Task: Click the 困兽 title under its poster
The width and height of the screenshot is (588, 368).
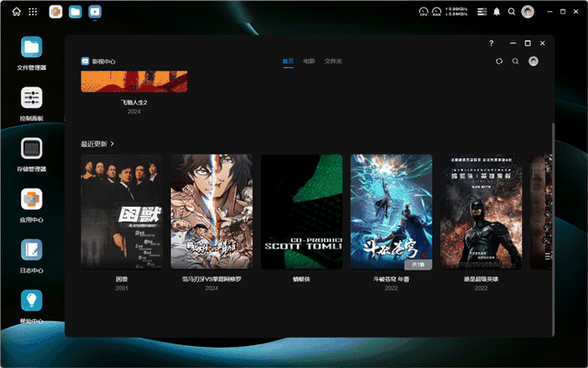Action: click(122, 280)
